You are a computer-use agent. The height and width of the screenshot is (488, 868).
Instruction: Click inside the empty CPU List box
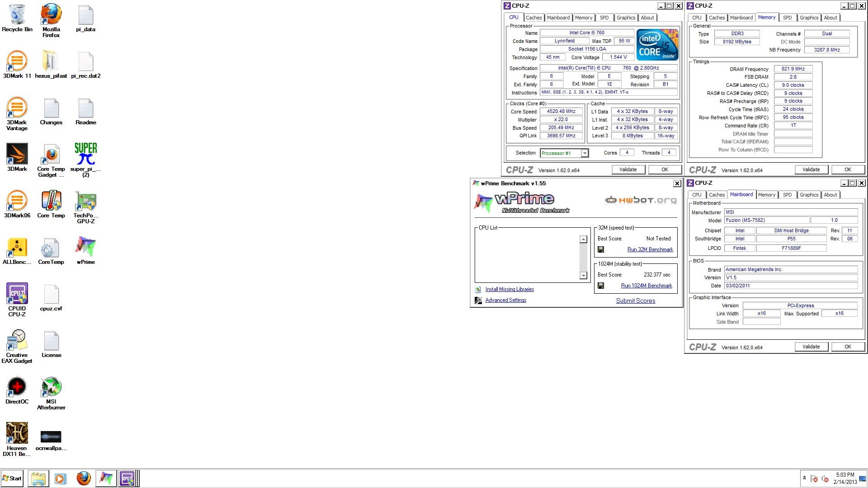tap(528, 257)
